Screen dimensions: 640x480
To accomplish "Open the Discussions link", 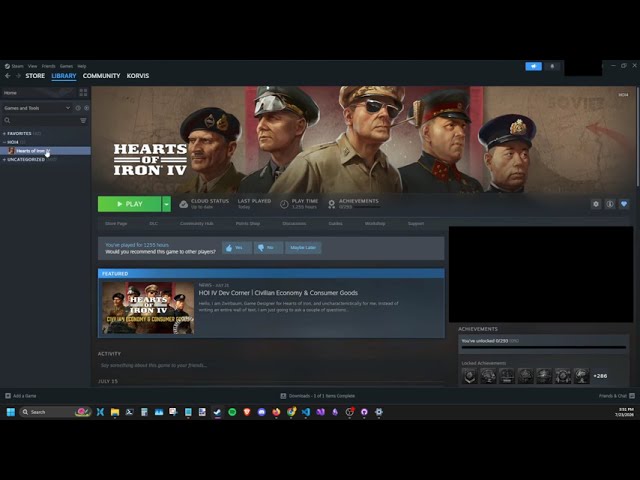I will point(294,224).
